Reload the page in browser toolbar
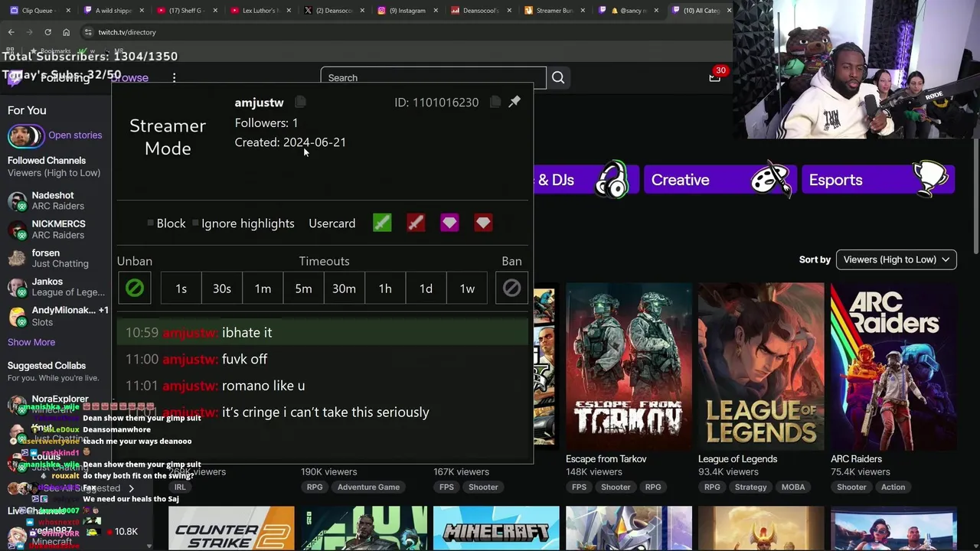Viewport: 980px width, 551px height. click(47, 32)
